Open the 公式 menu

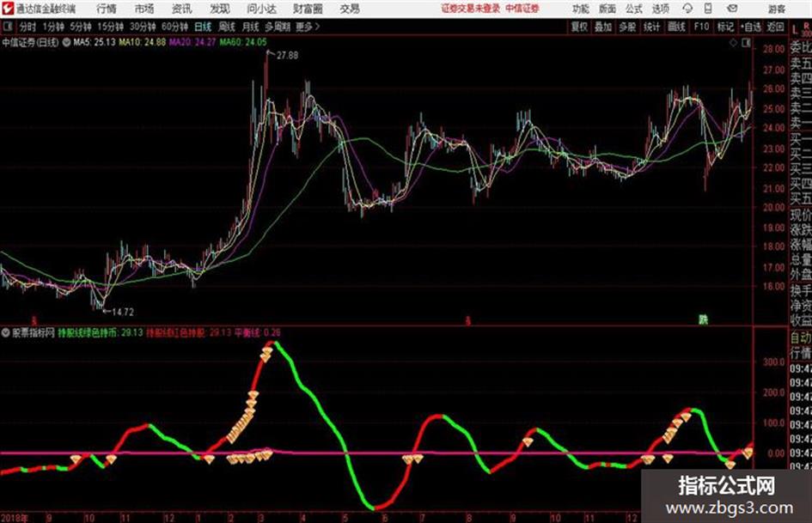point(634,9)
